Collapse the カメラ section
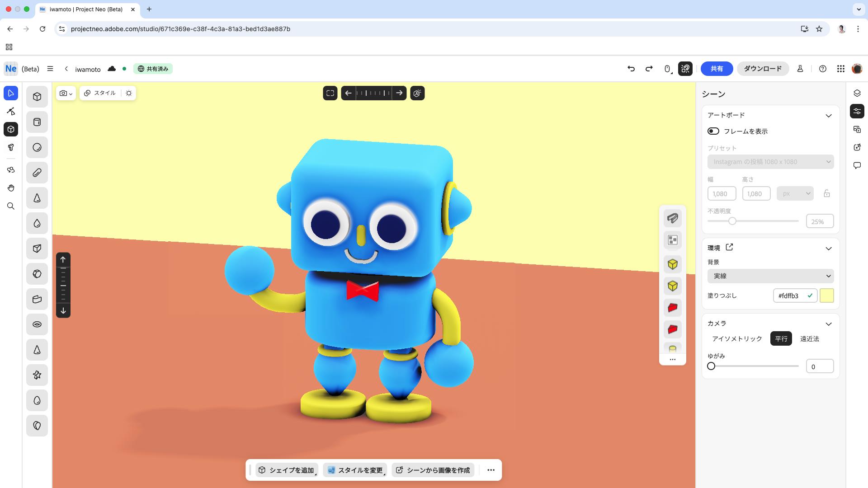Viewport: 868px width, 488px height. click(x=829, y=324)
